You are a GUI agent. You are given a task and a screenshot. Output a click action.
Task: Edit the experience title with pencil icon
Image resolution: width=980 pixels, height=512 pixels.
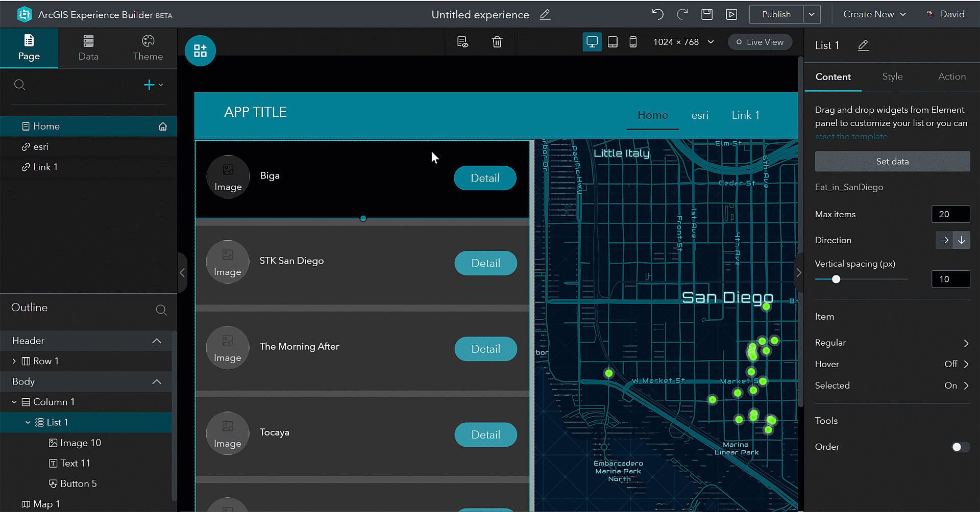point(545,14)
